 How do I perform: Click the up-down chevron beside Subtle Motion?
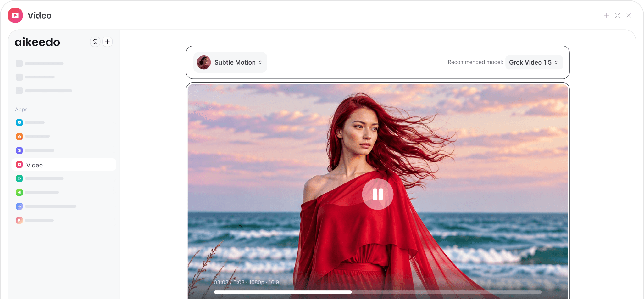pyautogui.click(x=260, y=62)
